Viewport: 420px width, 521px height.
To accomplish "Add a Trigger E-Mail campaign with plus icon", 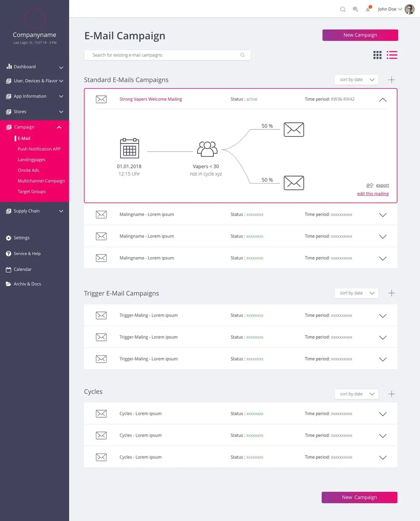I will [391, 293].
